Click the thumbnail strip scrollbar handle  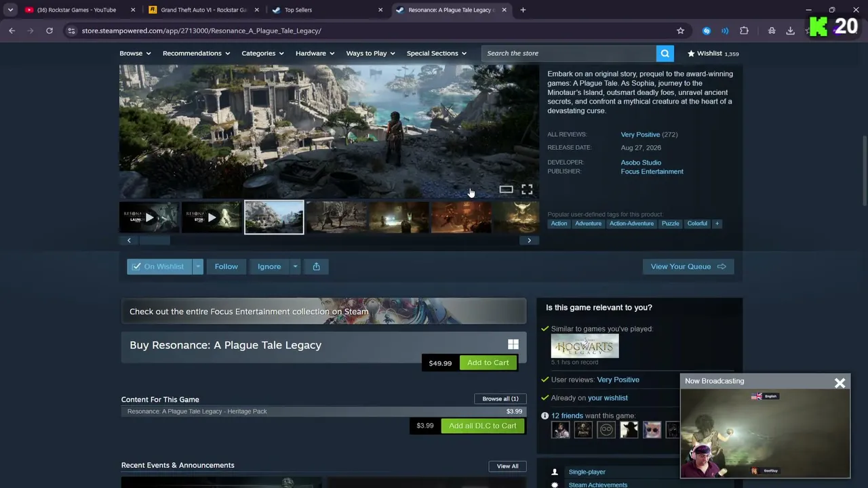[x=155, y=240]
